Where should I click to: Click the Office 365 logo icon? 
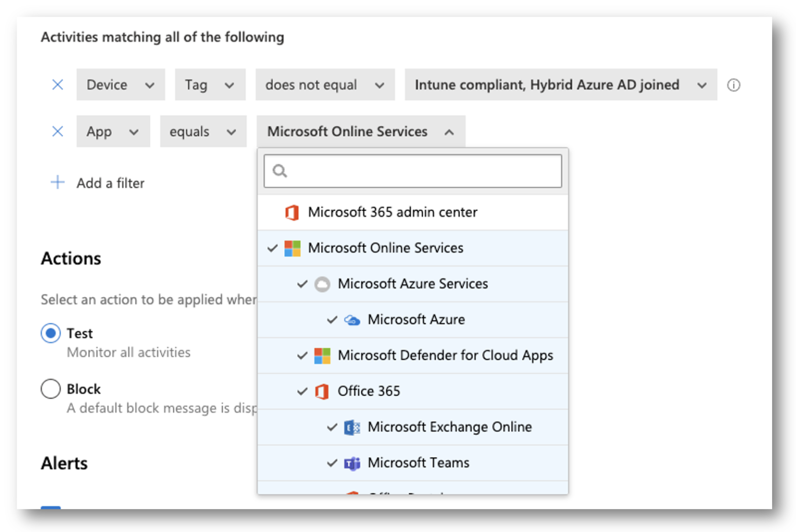[x=322, y=391]
